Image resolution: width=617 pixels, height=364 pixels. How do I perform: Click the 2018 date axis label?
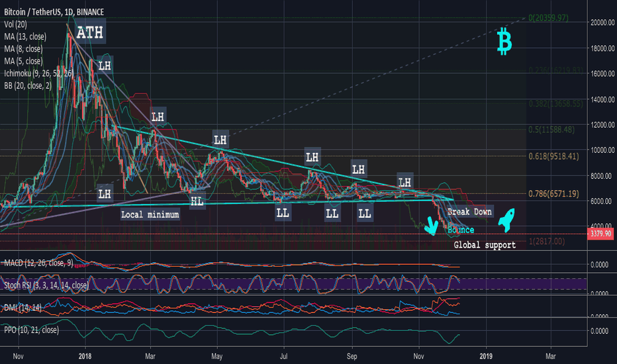[85, 356]
